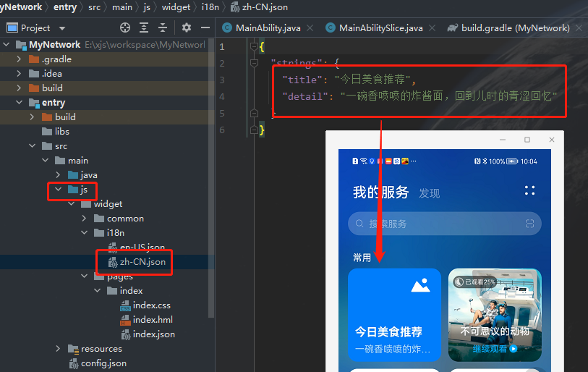Screen dimensions: 588x372
Task: Expand the java folder
Action: coord(58,175)
